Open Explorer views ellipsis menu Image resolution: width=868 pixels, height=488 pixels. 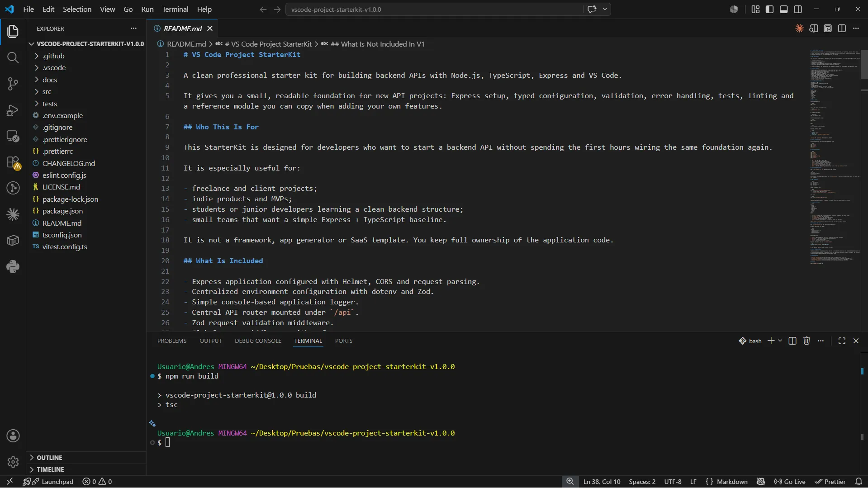(x=133, y=28)
